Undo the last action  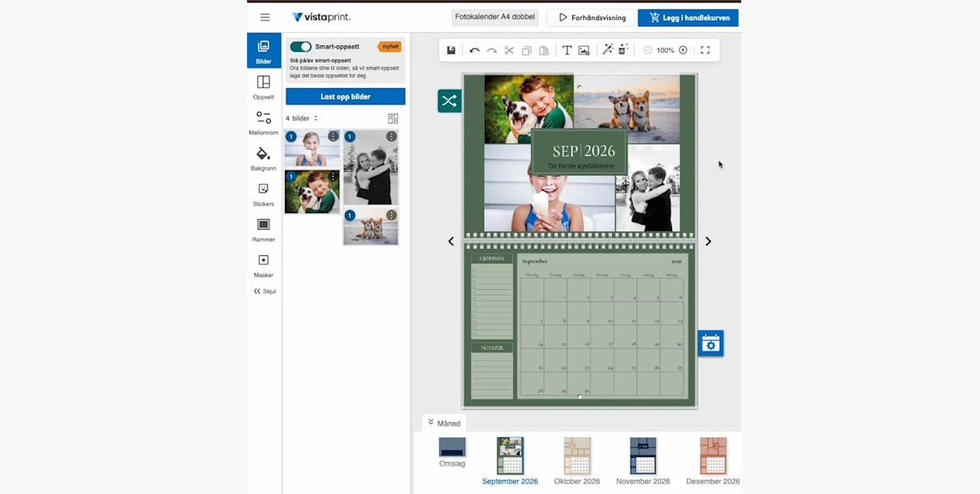coord(474,50)
